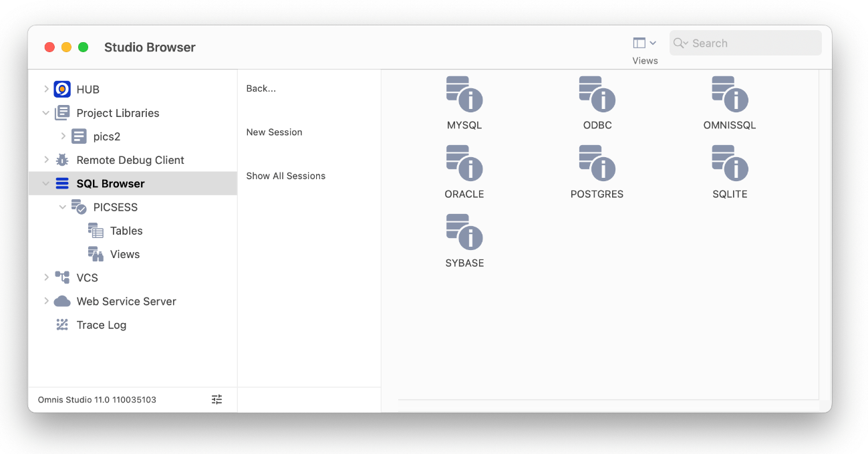Collapse the PICSESS session node
This screenshot has width=868, height=454.
(63, 207)
